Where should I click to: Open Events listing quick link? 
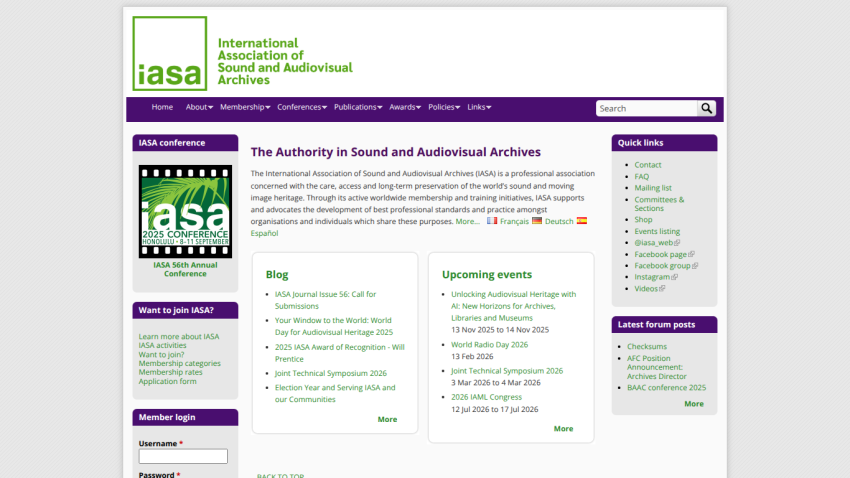tap(657, 231)
